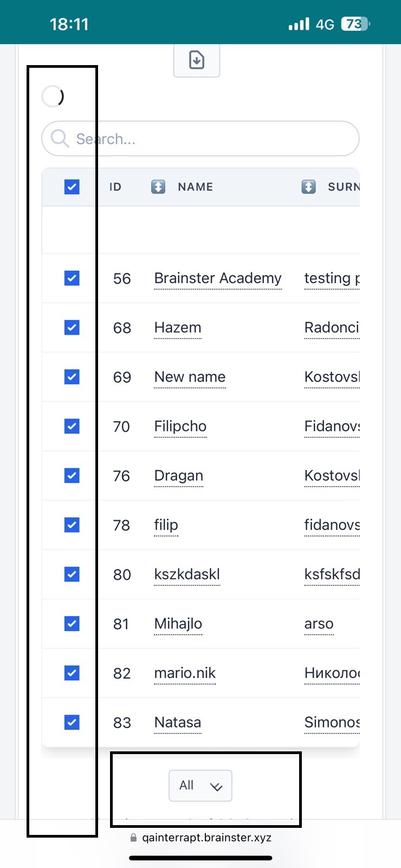Image resolution: width=401 pixels, height=868 pixels.
Task: Click the sort icon beside NAME
Action: (158, 187)
